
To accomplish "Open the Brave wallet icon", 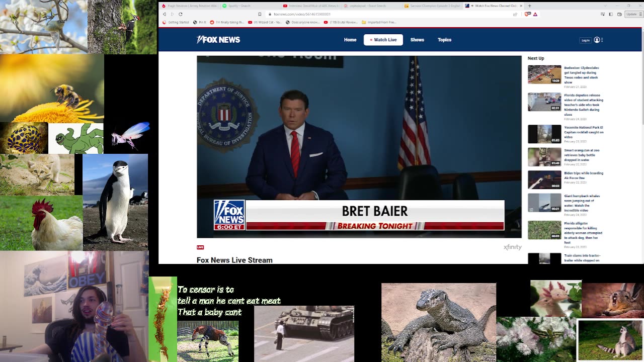I will [619, 14].
